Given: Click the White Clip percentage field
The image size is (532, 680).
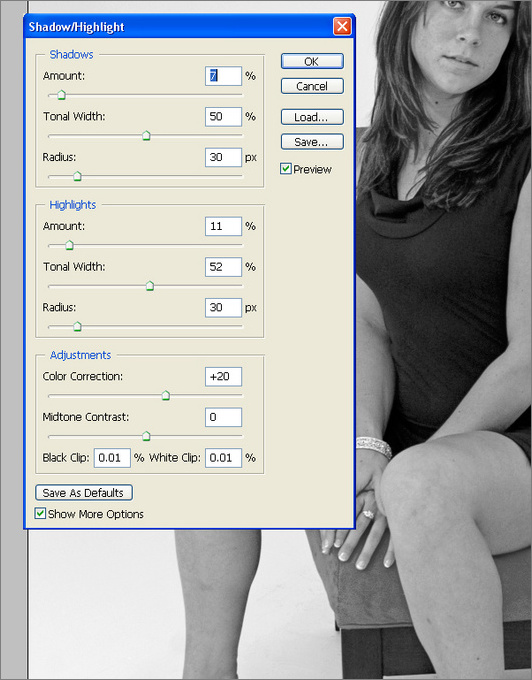Looking at the screenshot, I should click(223, 458).
